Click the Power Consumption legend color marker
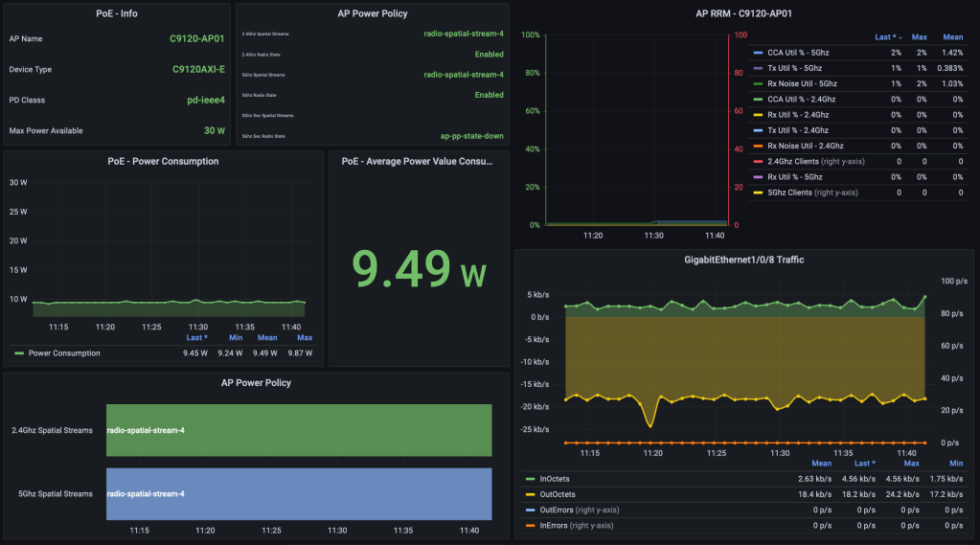This screenshot has height=545, width=980. [x=19, y=353]
